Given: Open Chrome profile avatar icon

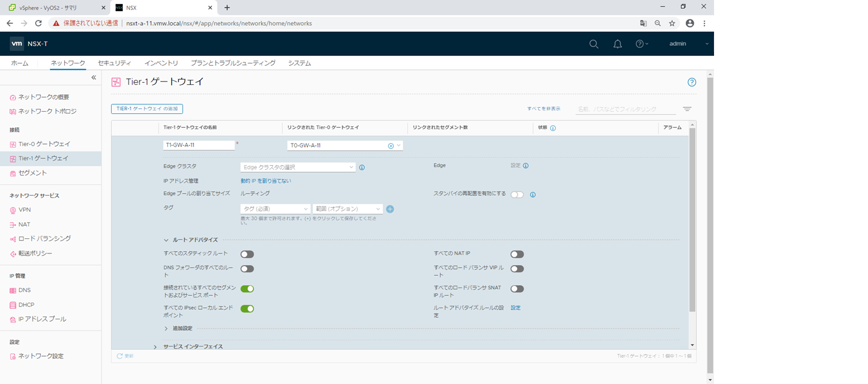Looking at the screenshot, I should point(690,23).
